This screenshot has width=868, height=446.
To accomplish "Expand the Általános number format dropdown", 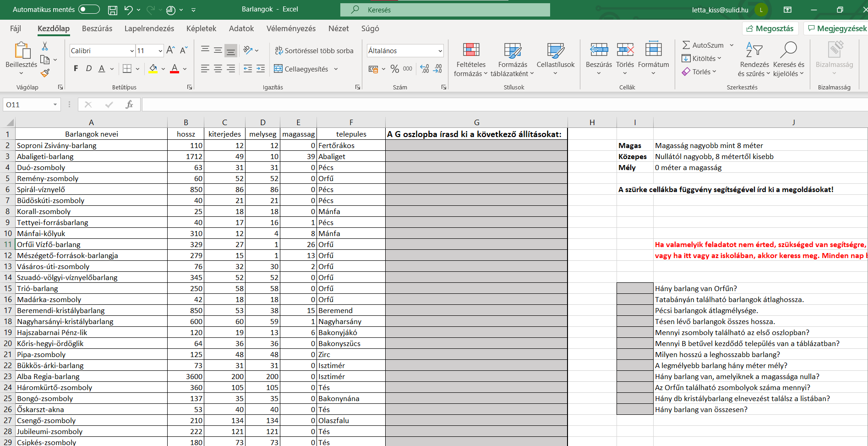I will (440, 51).
